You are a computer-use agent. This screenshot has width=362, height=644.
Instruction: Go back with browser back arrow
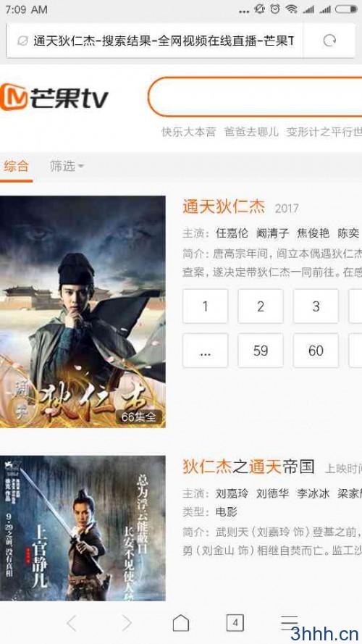tap(72, 623)
